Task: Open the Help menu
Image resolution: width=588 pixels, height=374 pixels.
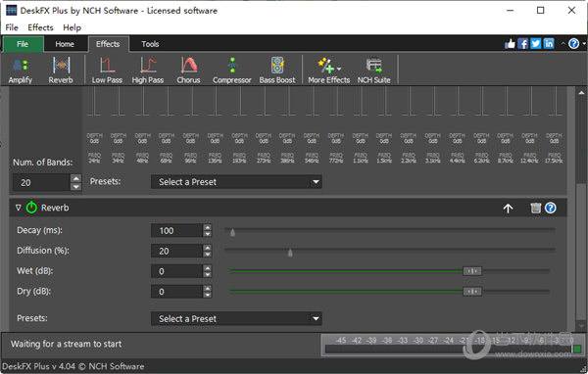Action: point(72,27)
